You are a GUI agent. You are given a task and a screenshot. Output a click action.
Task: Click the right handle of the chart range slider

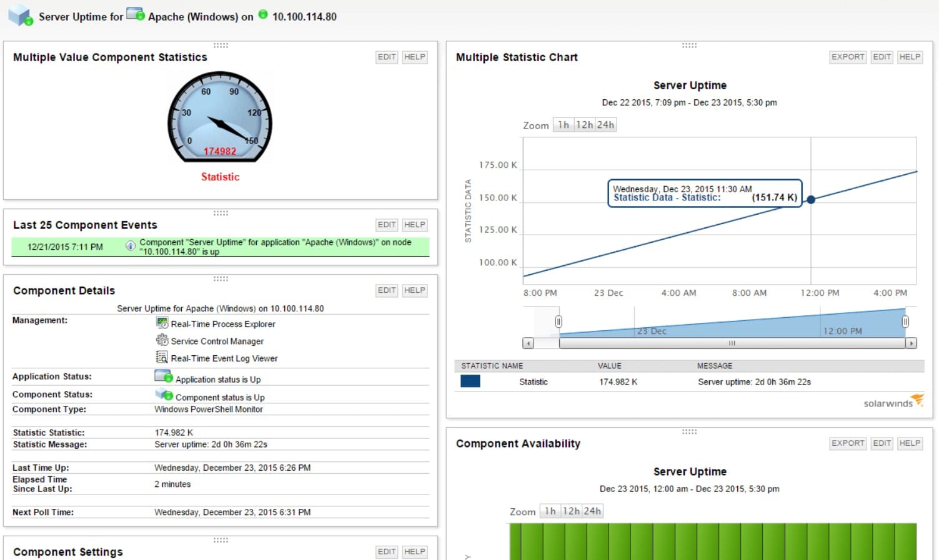click(x=906, y=321)
